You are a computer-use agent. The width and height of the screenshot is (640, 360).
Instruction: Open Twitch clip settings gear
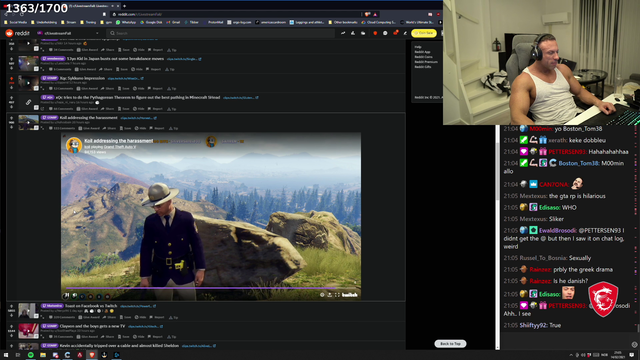[322, 295]
